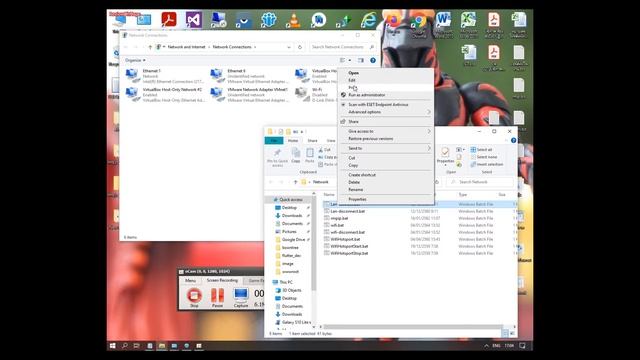Screen dimensions: 640x360
Task: Click Pin to Quick access in ribbon
Action: click(277, 157)
